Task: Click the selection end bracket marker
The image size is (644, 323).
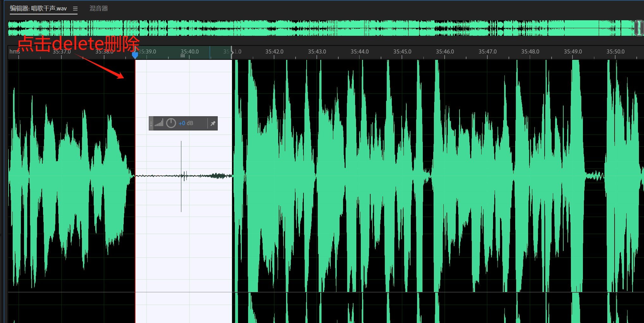Action: (x=232, y=52)
